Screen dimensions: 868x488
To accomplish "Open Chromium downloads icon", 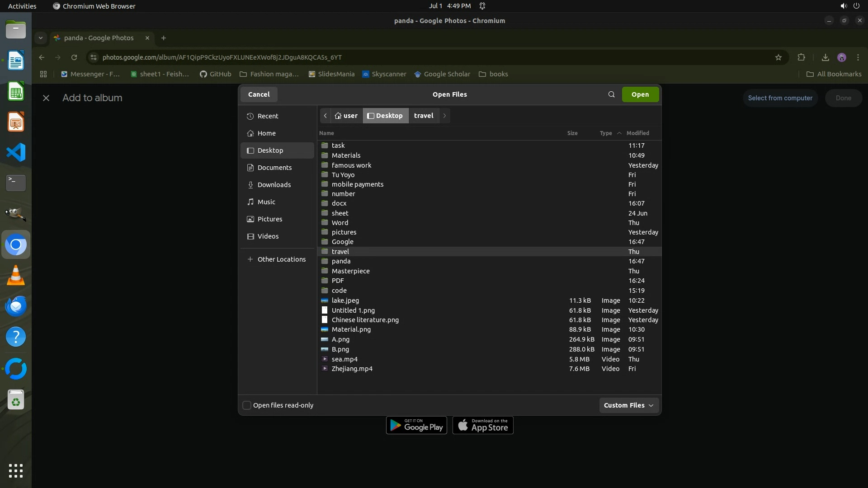I will pos(825,57).
